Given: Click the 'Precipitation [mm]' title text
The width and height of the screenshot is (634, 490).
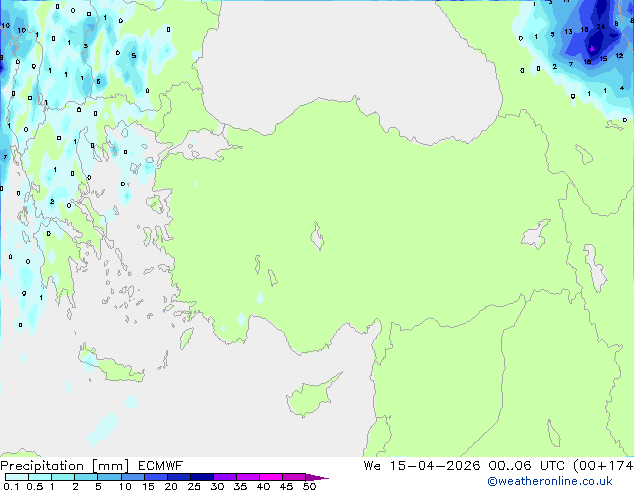Looking at the screenshot, I should [x=64, y=466].
